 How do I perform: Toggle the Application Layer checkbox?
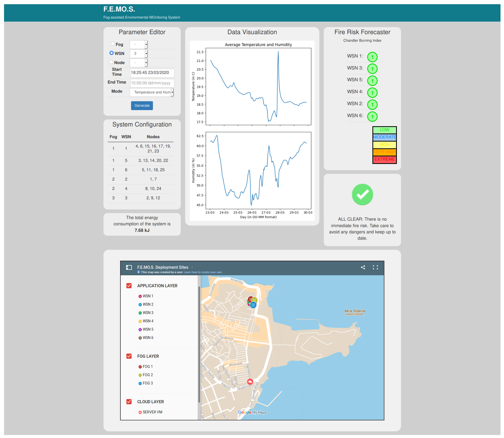[x=129, y=286]
